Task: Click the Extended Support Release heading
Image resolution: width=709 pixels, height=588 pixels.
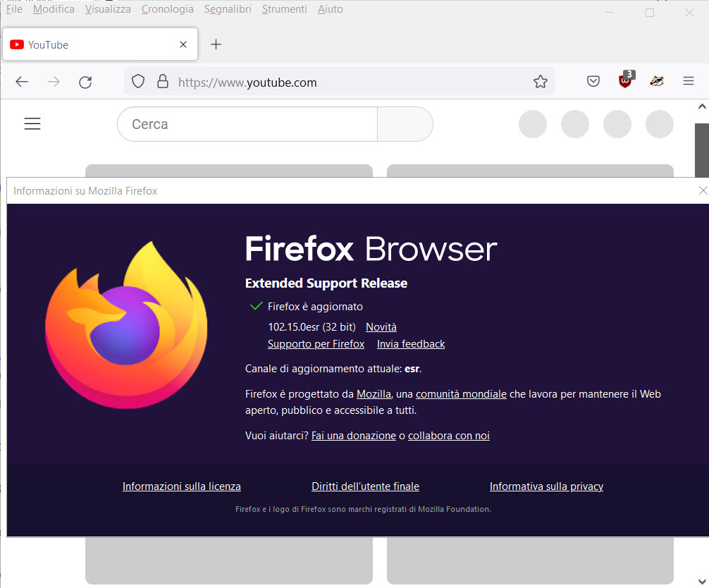Action: click(x=326, y=283)
